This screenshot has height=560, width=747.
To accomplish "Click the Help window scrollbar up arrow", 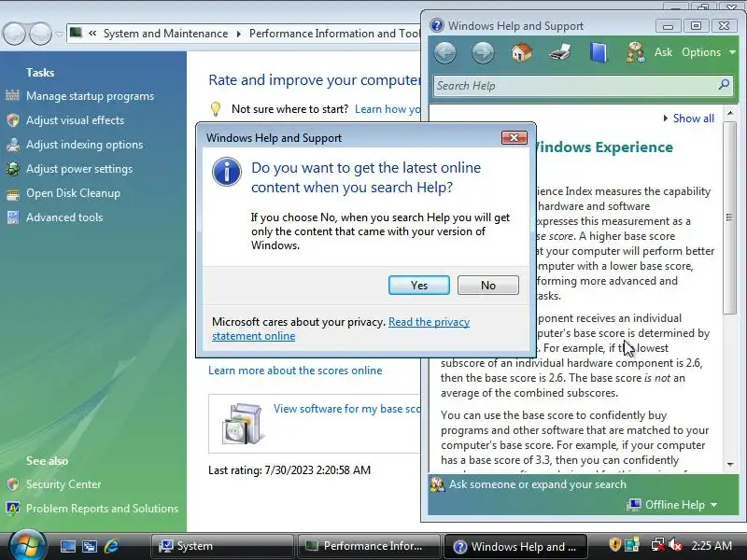I will [730, 113].
